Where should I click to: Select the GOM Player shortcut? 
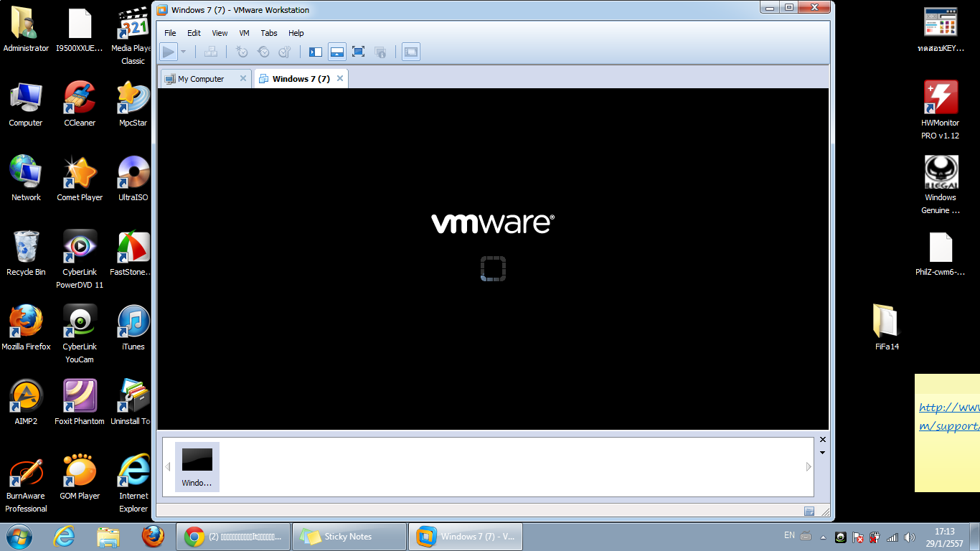pos(80,478)
